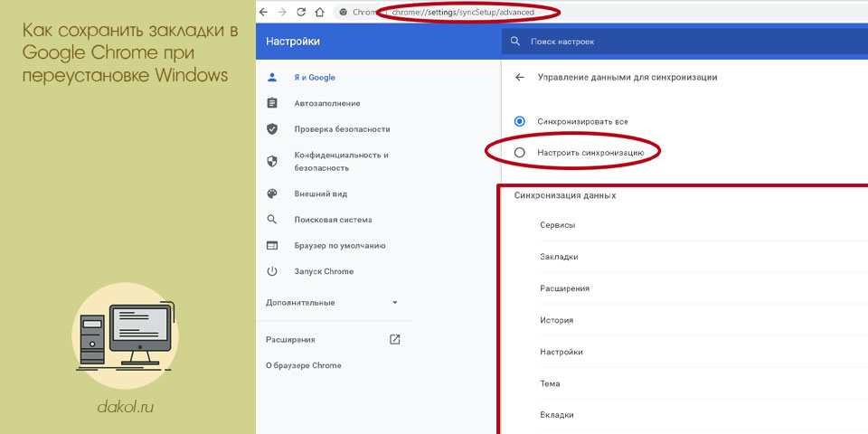Click the palette icon for Внешний вид
868x434 pixels.
(x=272, y=194)
